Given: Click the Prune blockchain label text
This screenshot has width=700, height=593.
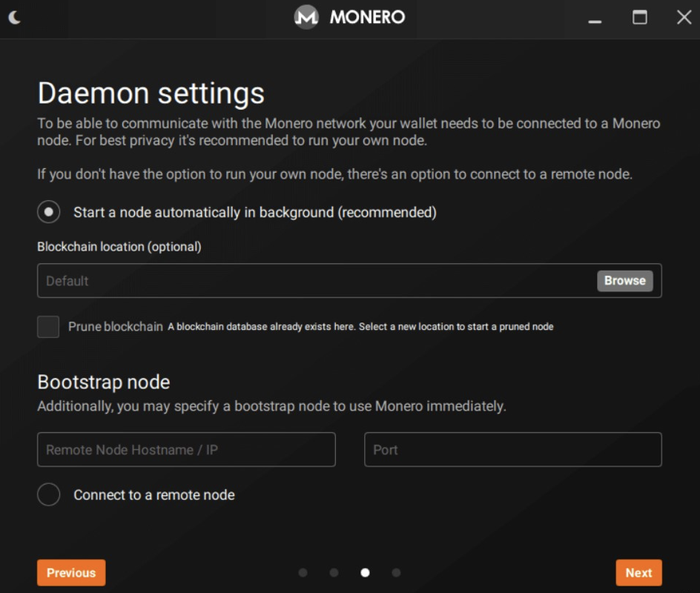Looking at the screenshot, I should [x=116, y=326].
